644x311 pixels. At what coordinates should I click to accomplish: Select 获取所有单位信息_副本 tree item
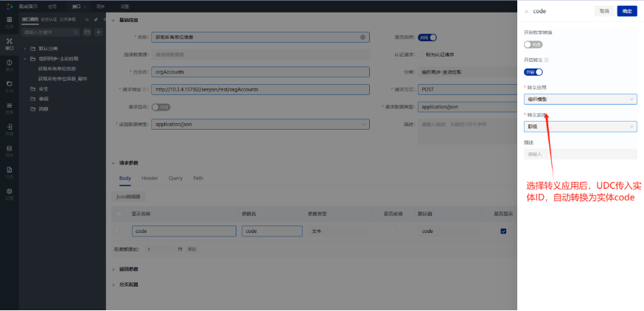[63, 78]
